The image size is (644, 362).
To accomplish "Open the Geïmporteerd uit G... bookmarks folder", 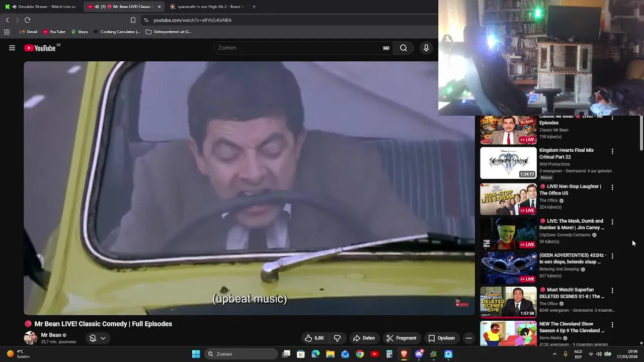I will pyautogui.click(x=169, y=32).
